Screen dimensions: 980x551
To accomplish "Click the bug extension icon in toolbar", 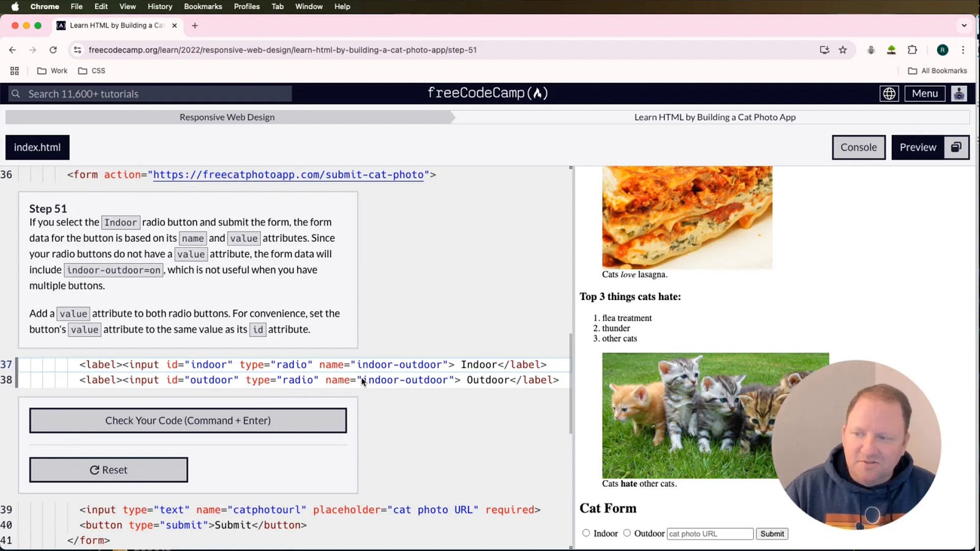I will click(870, 50).
